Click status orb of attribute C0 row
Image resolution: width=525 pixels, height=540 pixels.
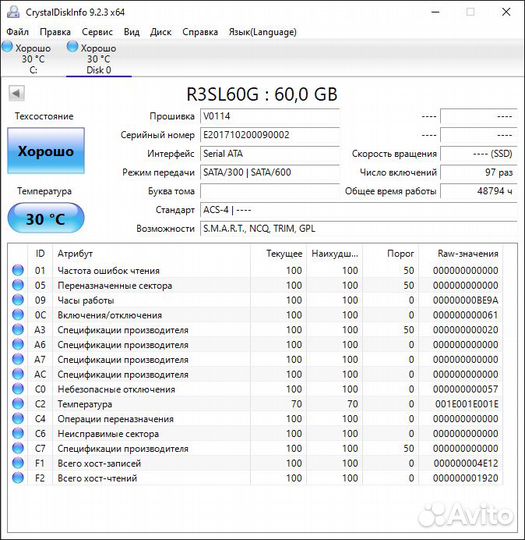(18, 389)
